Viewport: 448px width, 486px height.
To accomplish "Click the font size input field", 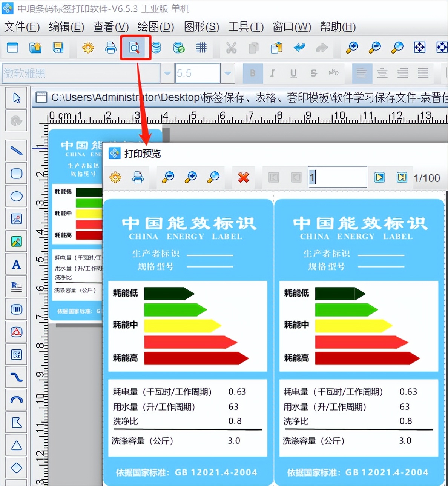I will tap(198, 73).
